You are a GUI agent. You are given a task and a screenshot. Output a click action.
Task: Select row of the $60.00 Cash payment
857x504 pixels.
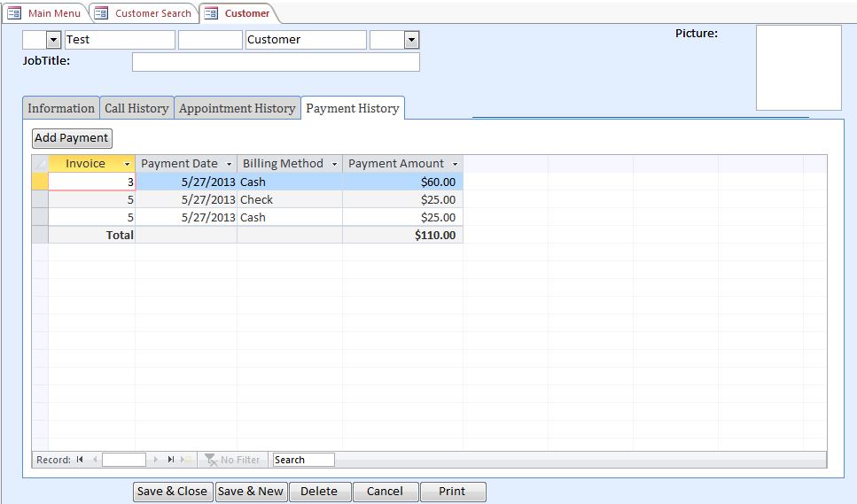(x=40, y=182)
